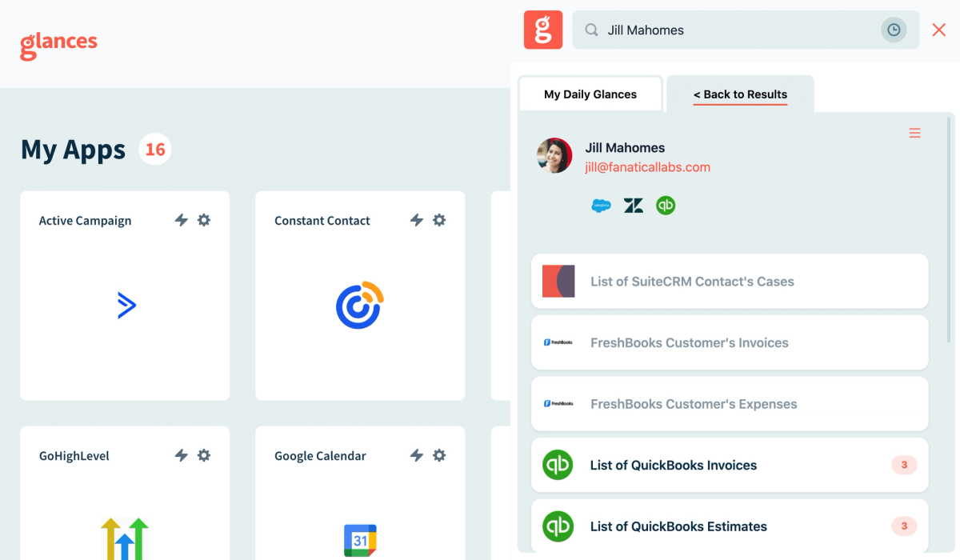Screen dimensions: 960x560
Task: Click the Active Campaign arrow logo
Action: 126,305
